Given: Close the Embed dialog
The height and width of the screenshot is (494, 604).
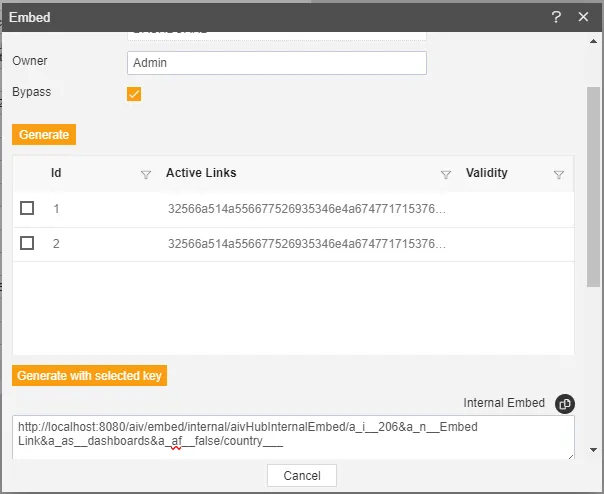Looking at the screenshot, I should (583, 17).
